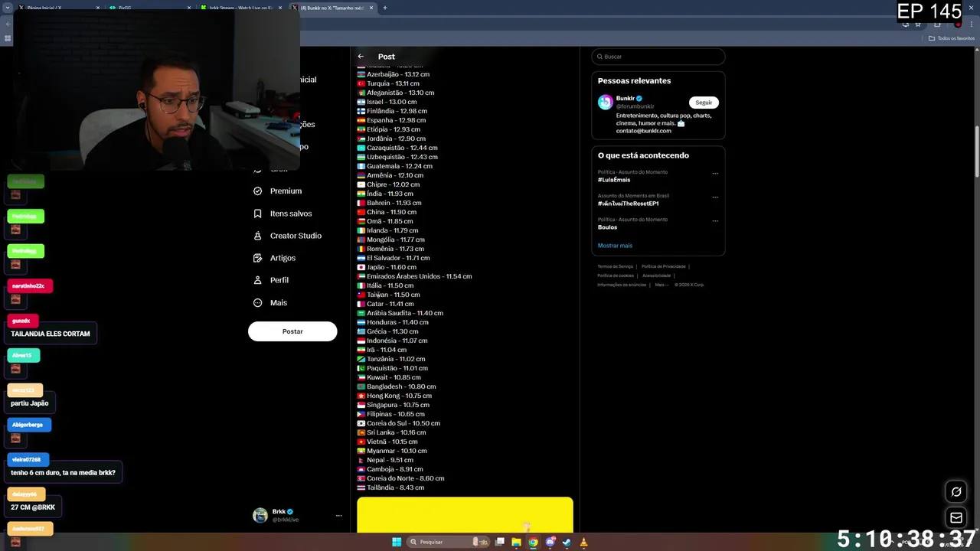Image resolution: width=980 pixels, height=551 pixels.
Task: Open Informações de anúncios footer link
Action: pos(622,285)
